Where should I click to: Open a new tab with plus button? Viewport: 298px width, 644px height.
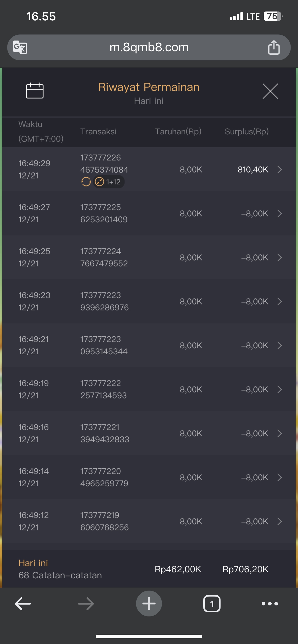coord(149,604)
